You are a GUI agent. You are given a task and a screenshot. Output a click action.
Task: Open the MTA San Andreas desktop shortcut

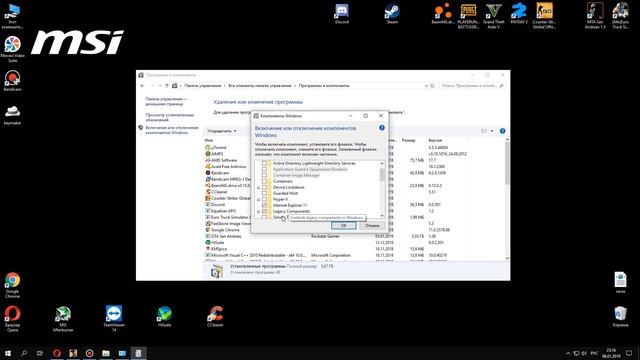[595, 16]
